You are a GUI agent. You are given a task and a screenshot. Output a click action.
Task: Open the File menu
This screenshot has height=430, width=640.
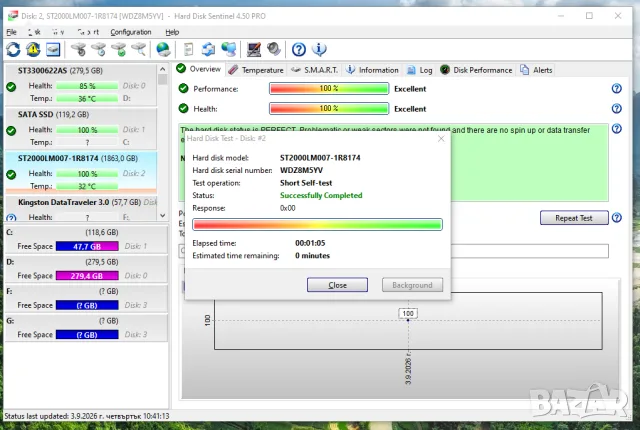click(11, 32)
